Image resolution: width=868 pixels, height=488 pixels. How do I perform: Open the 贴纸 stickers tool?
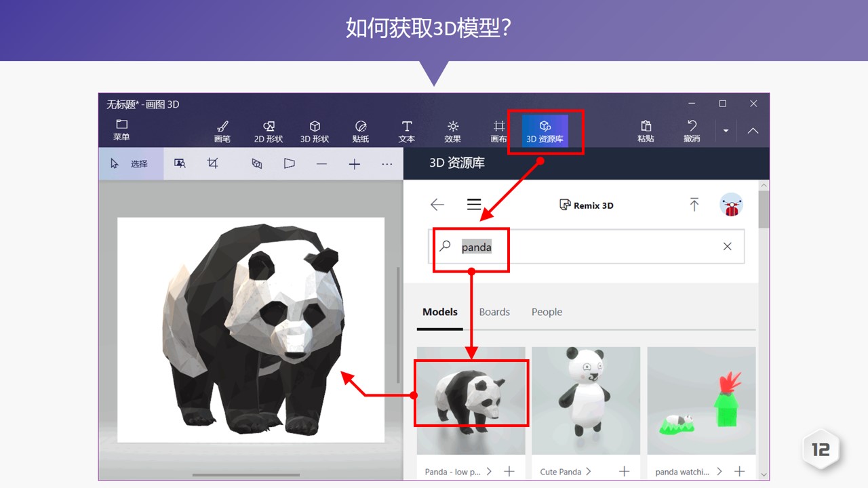coord(361,131)
